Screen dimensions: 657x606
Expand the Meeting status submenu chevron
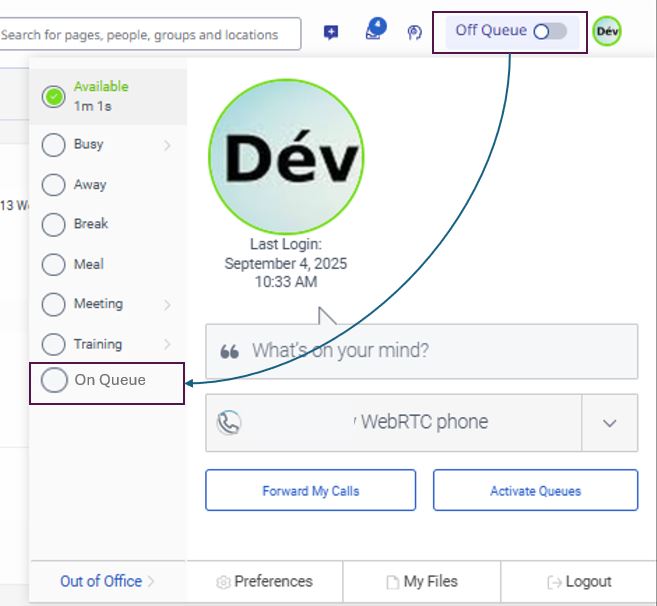click(x=167, y=305)
